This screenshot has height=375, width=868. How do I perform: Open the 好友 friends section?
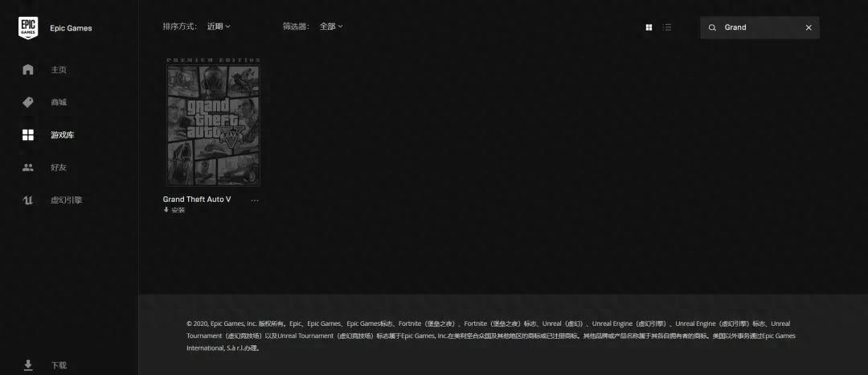(59, 167)
